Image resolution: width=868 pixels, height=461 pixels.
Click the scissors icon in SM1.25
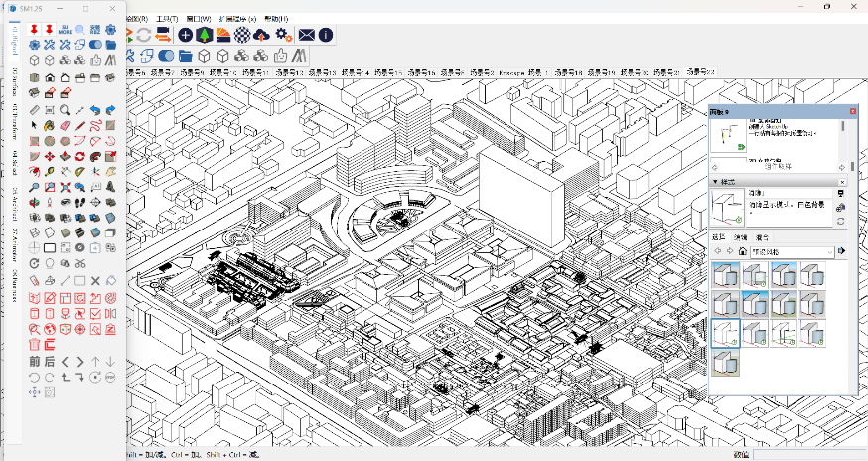click(80, 263)
